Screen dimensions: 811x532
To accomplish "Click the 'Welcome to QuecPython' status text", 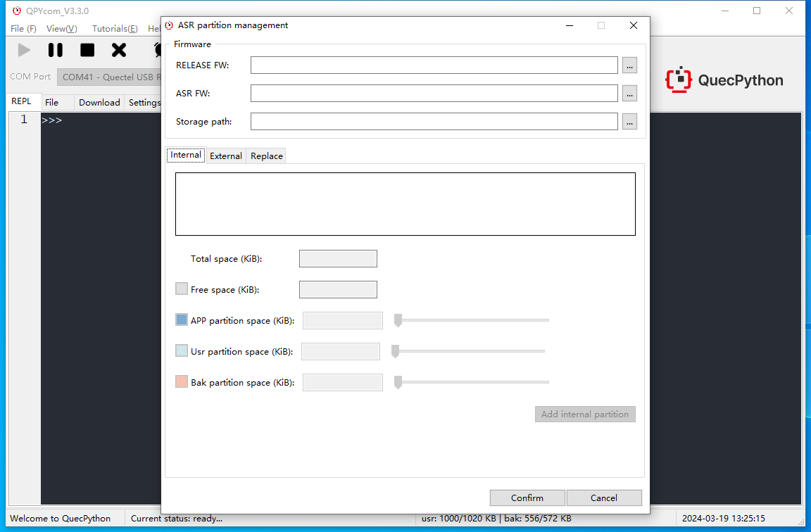I will point(60,518).
